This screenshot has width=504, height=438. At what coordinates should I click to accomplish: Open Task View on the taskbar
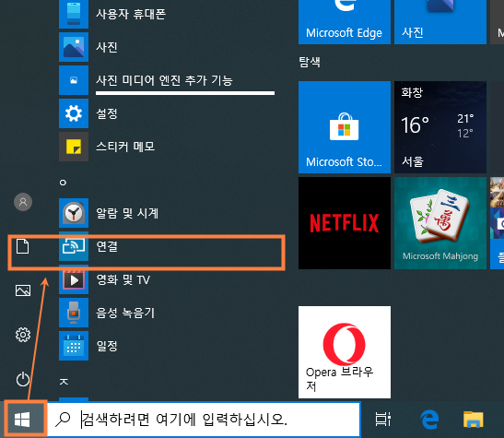point(382,420)
